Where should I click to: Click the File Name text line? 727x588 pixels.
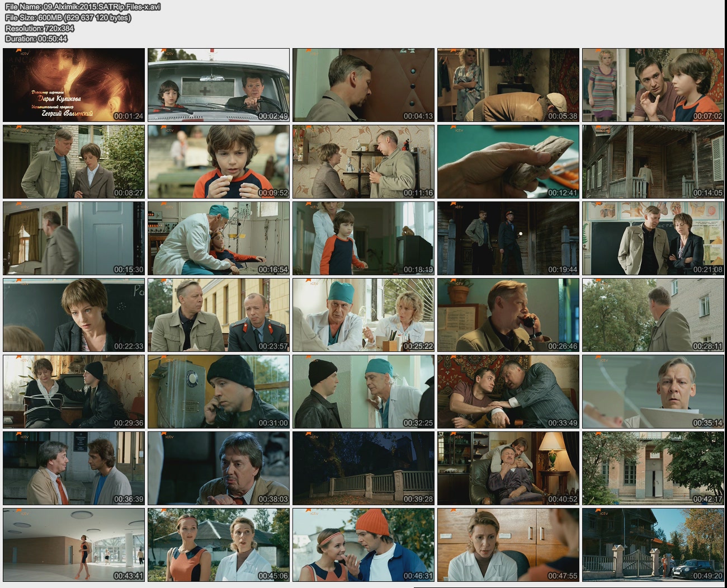[x=83, y=7]
